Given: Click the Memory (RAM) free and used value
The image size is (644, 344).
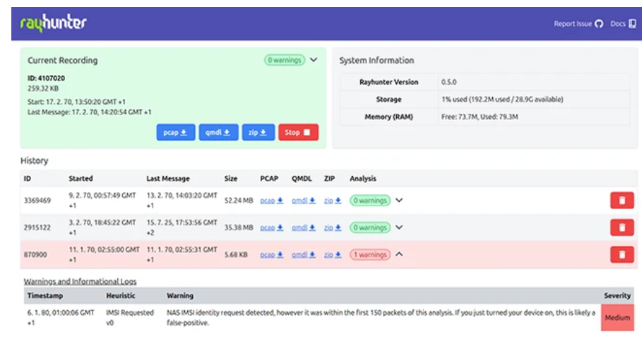Looking at the screenshot, I should click(x=479, y=117).
